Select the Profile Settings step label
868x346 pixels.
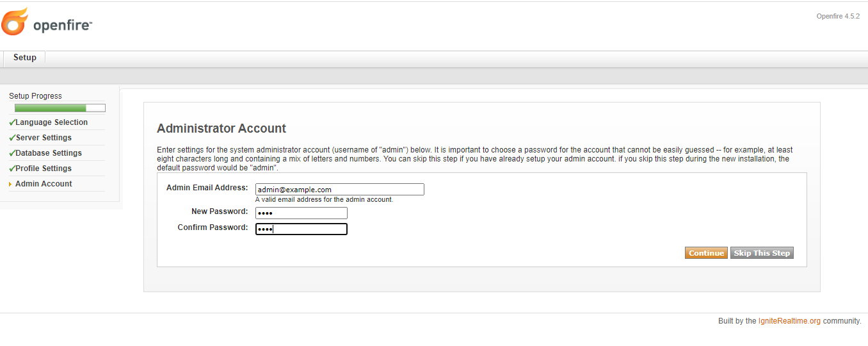tap(44, 169)
